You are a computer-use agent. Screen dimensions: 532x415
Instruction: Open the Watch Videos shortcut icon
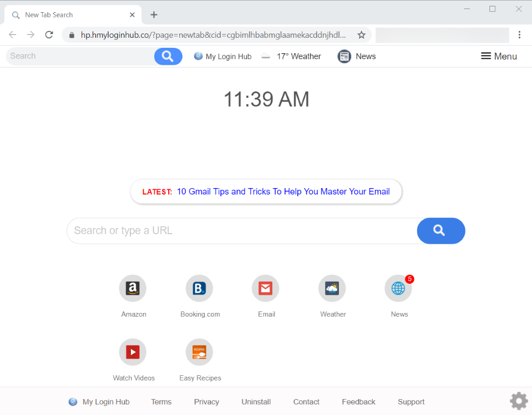[132, 352]
